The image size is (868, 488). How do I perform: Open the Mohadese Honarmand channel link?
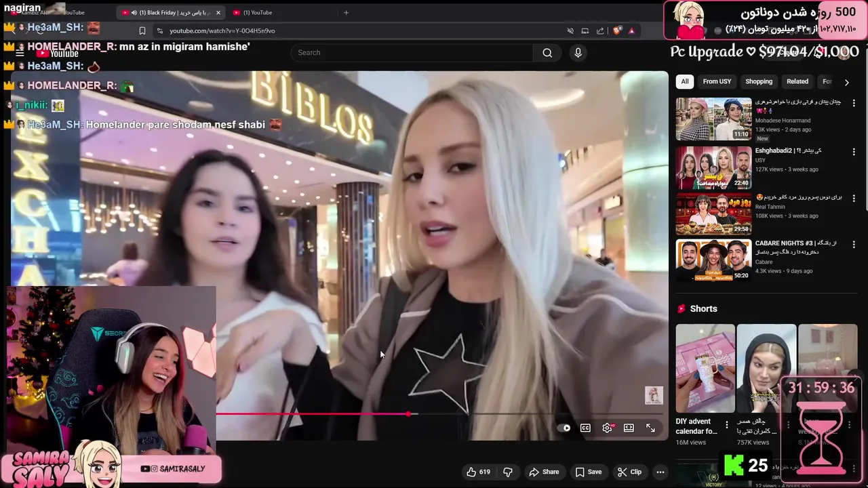coord(783,121)
